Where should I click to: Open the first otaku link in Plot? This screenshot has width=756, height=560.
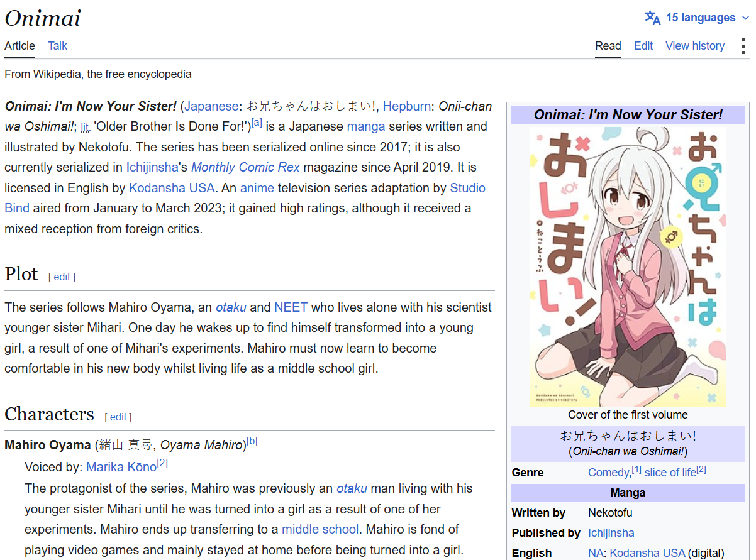pos(232,307)
